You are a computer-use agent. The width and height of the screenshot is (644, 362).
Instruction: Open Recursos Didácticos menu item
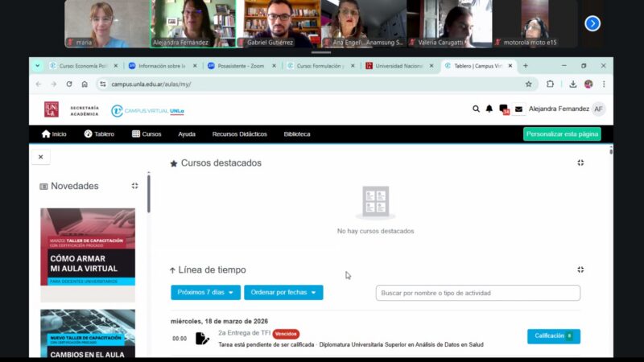point(239,134)
